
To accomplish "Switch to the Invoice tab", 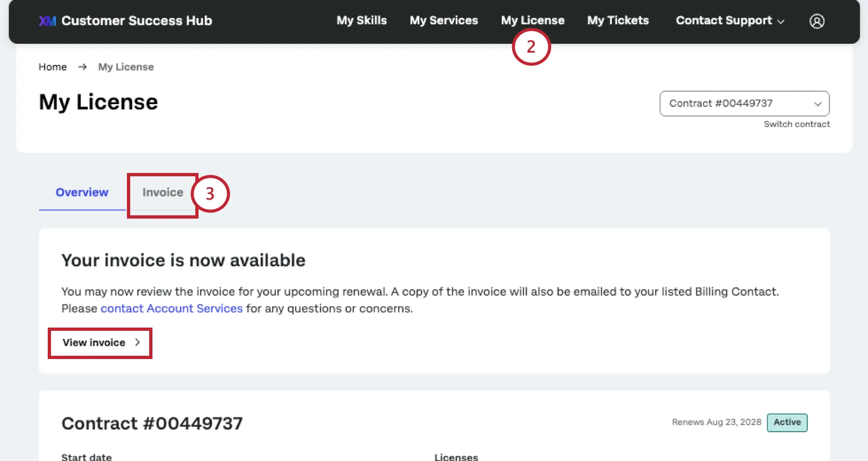I will tap(163, 193).
